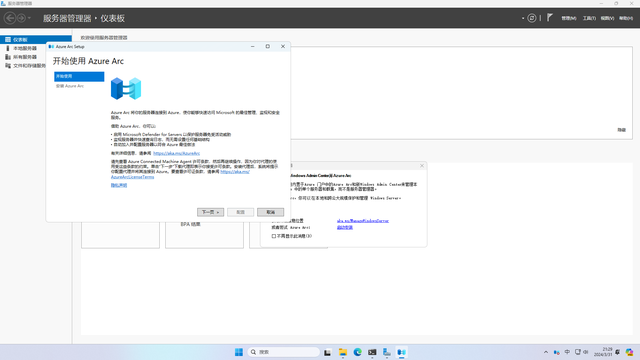
Task: Open the dashboard item in the sidebar
Action: 36,40
